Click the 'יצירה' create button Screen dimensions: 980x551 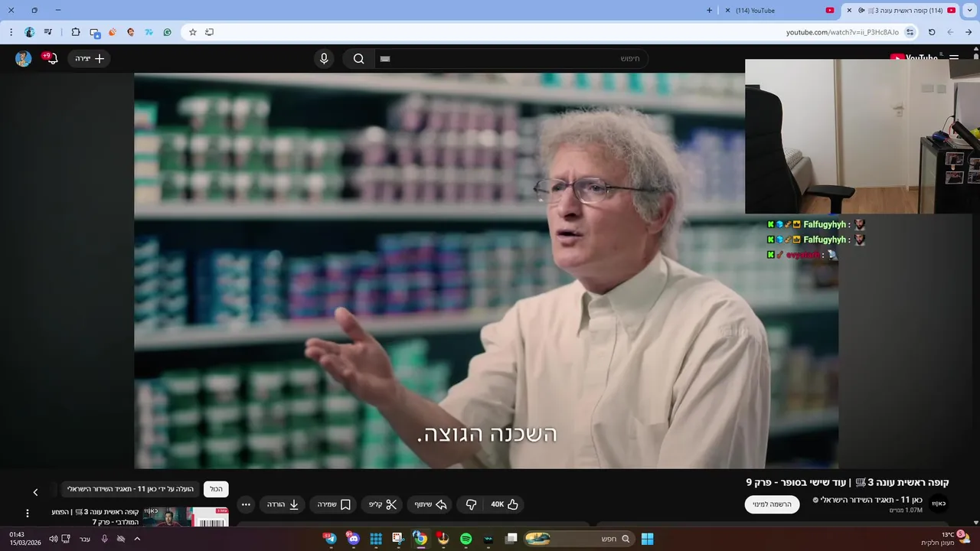(x=90, y=59)
